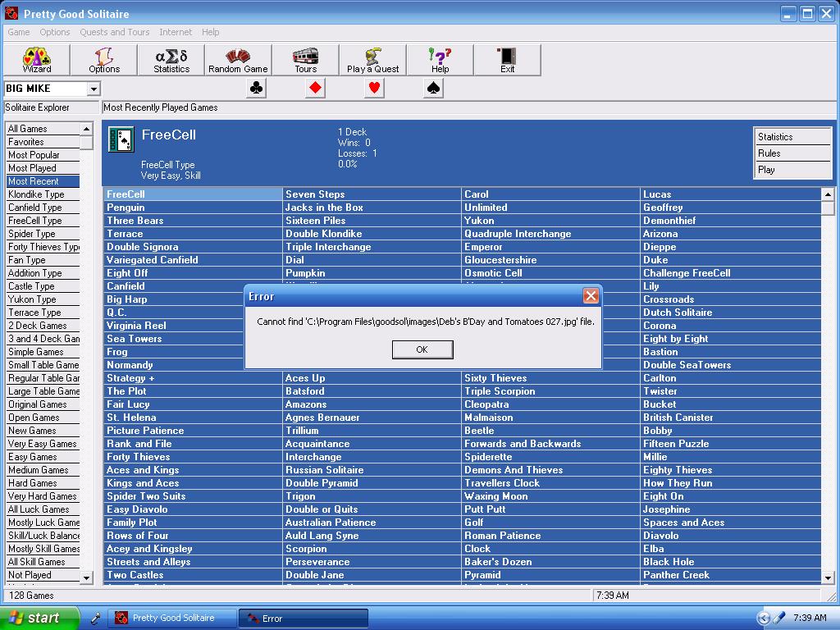Select the Yukon Type category
This screenshot has height=630, width=840.
coord(43,299)
